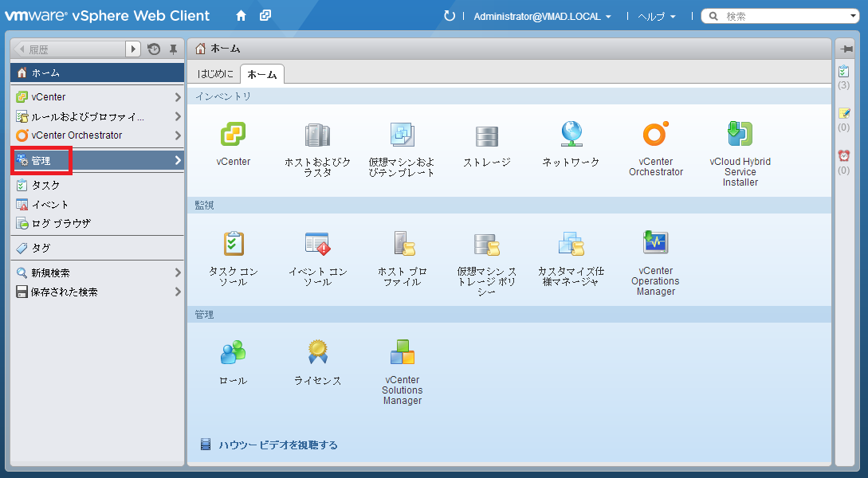
Task: Click the history forward arrow button
Action: tap(133, 49)
